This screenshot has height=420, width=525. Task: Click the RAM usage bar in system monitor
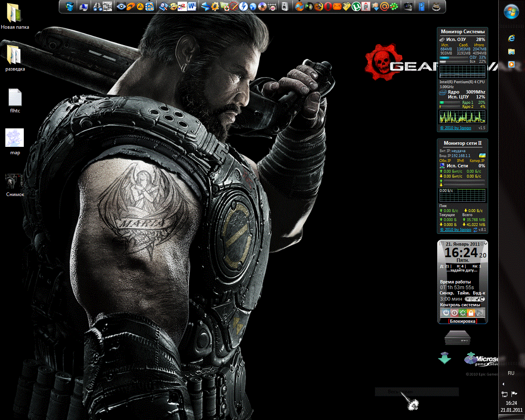454,58
